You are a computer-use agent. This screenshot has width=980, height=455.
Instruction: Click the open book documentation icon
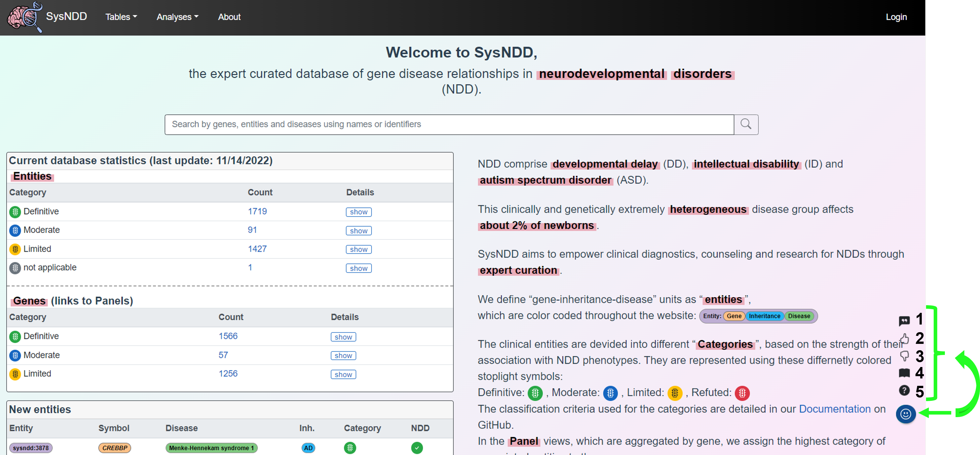(x=904, y=373)
